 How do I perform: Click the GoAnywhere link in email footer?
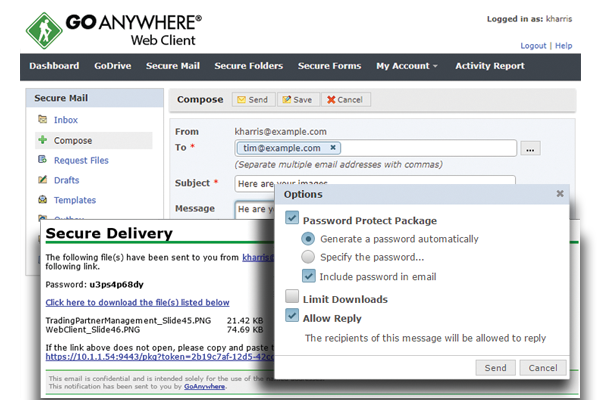tap(204, 387)
